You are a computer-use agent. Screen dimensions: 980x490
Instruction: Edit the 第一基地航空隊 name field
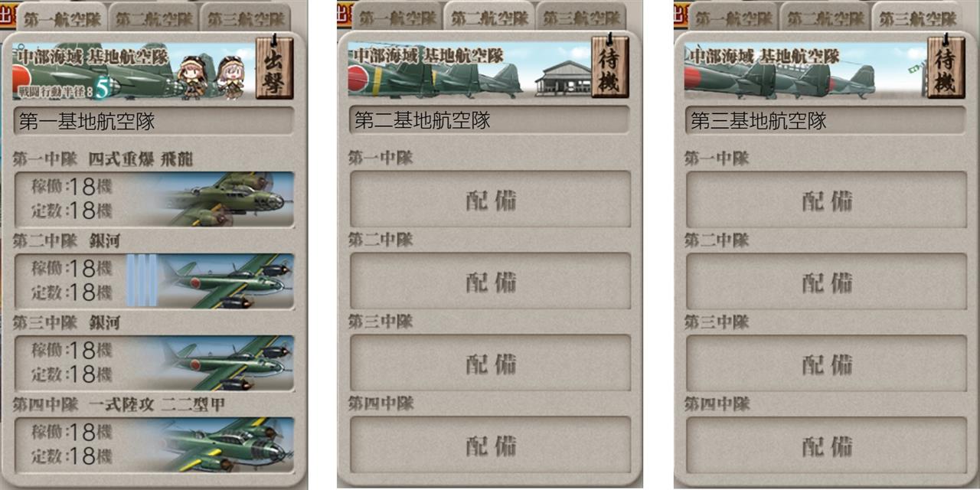(154, 121)
